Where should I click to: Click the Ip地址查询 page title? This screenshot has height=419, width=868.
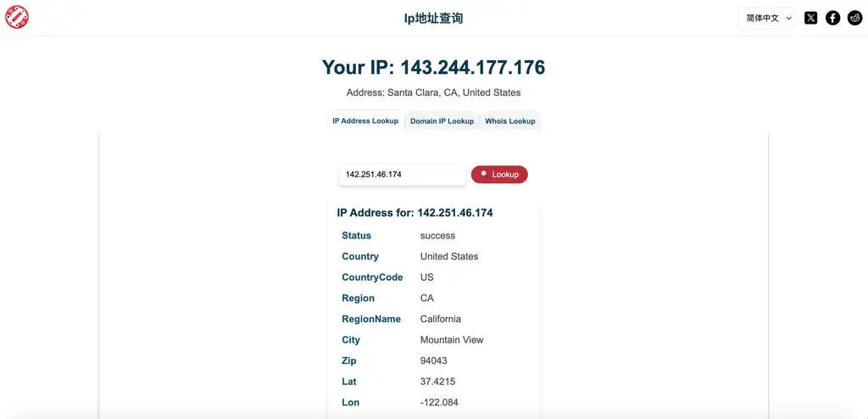pos(433,18)
